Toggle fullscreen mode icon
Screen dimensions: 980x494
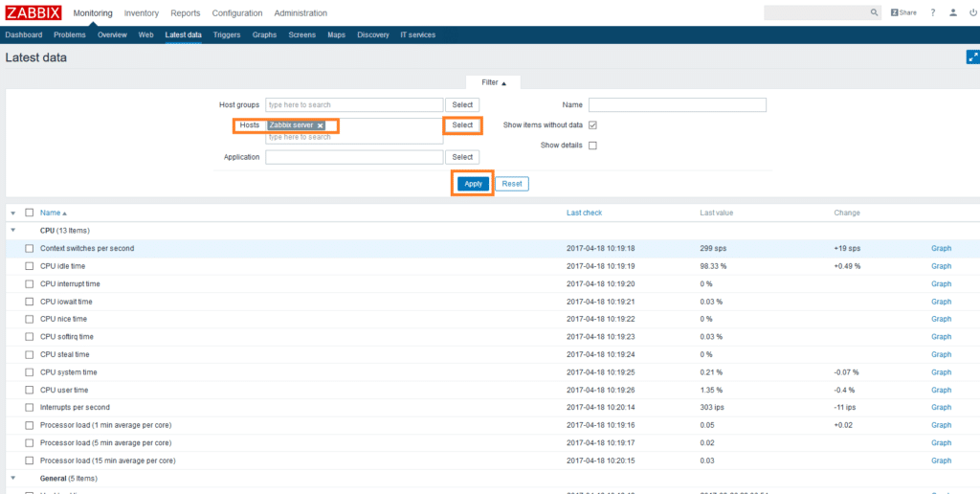(x=972, y=57)
